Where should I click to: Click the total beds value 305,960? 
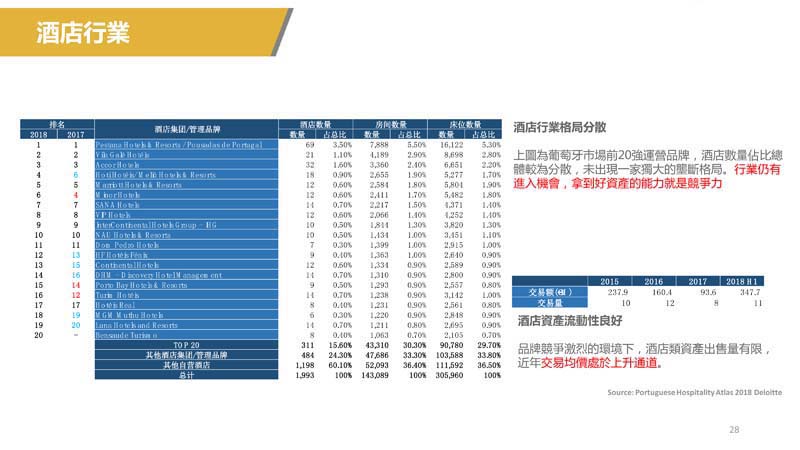point(449,376)
